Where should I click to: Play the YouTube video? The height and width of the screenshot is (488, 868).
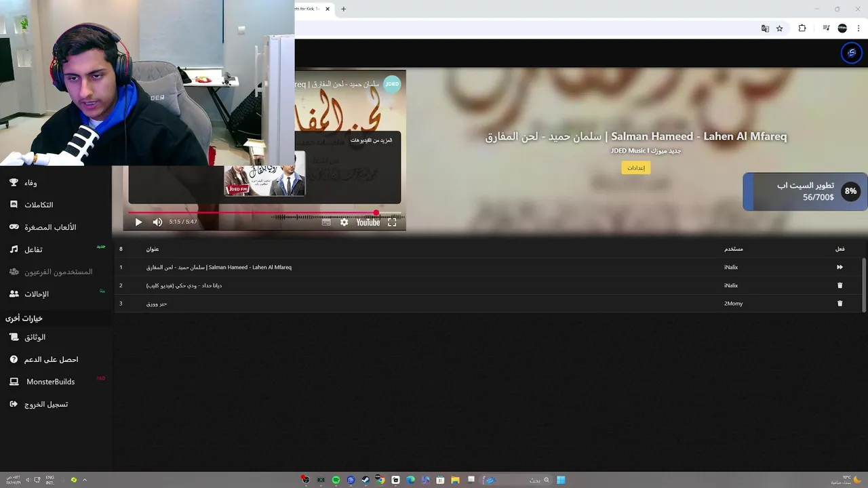click(138, 222)
